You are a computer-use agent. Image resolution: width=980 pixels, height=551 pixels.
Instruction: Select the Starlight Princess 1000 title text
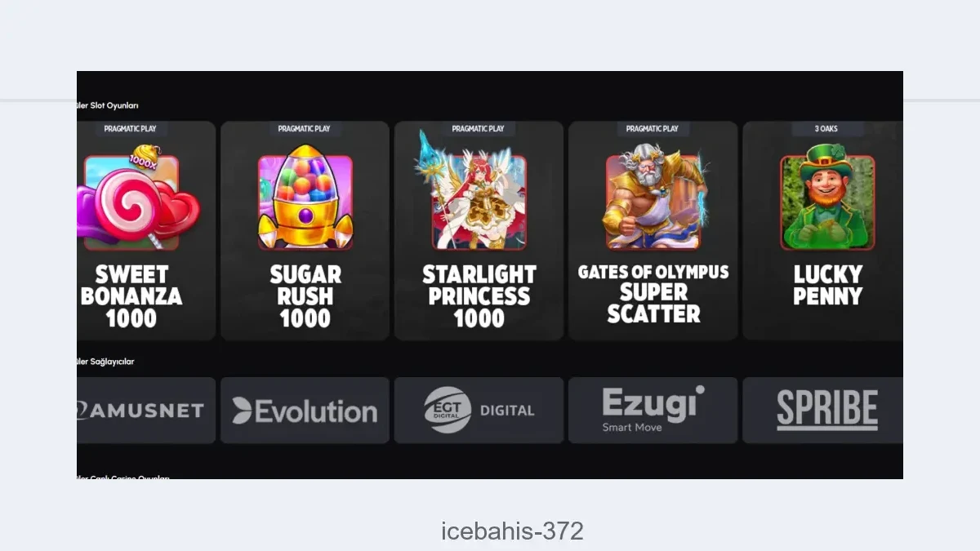point(479,296)
